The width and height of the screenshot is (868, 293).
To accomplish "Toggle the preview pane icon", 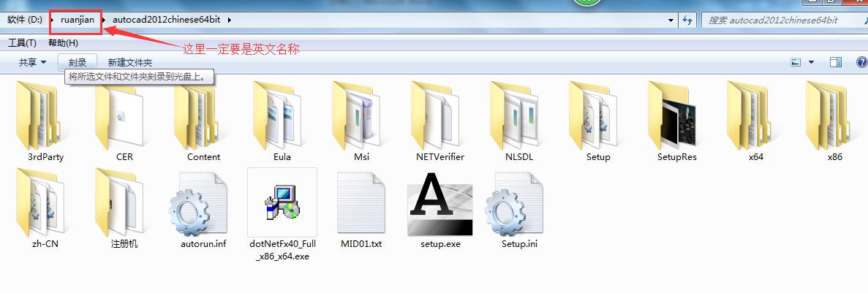I will [836, 62].
